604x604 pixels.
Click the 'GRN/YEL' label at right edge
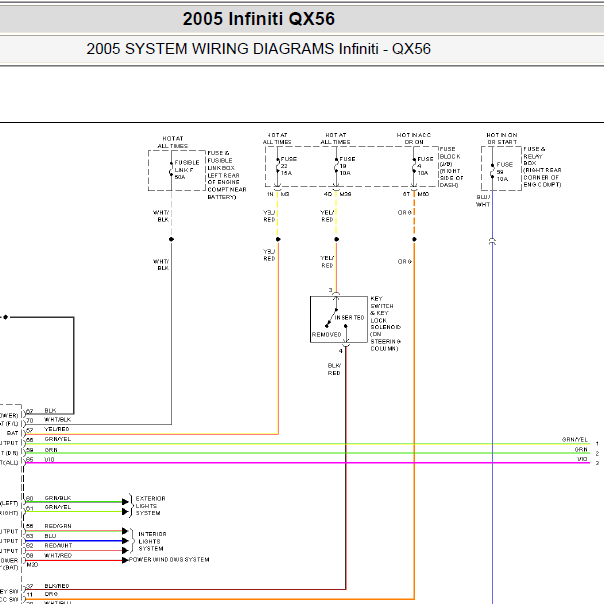pyautogui.click(x=575, y=440)
